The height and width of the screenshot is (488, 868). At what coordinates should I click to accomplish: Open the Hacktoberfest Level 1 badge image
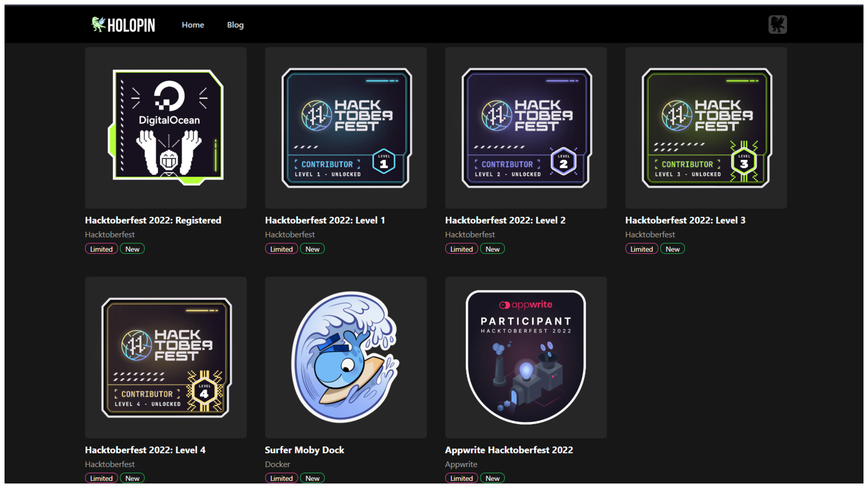point(346,127)
